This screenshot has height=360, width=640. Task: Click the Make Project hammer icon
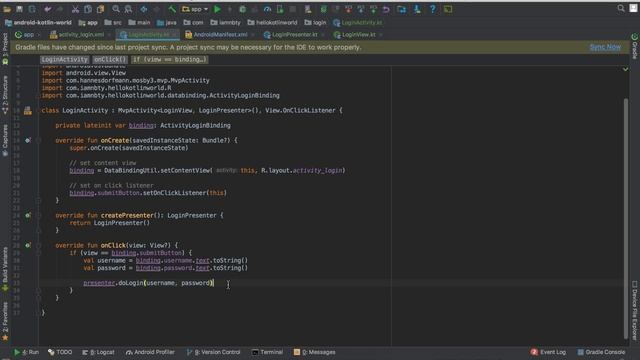[x=172, y=9]
